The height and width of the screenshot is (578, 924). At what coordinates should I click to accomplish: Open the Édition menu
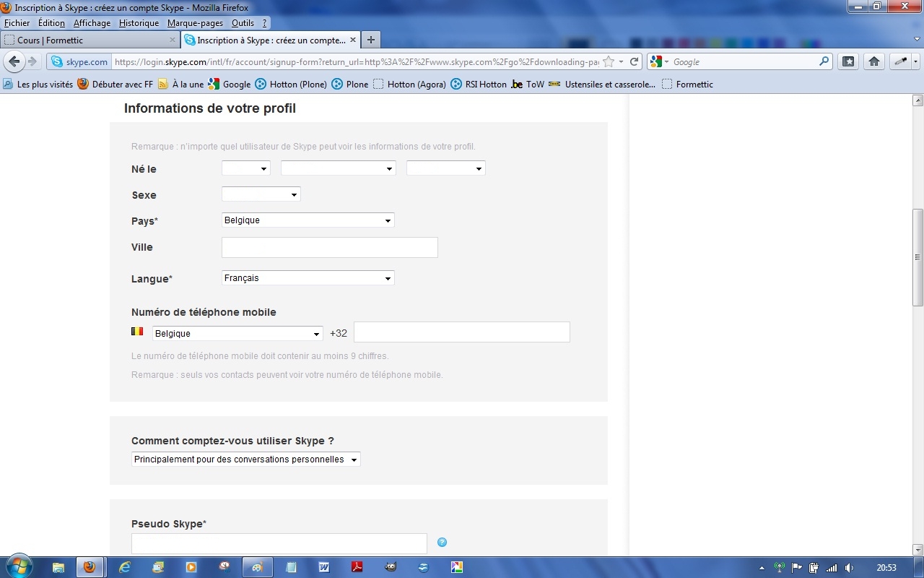point(52,23)
